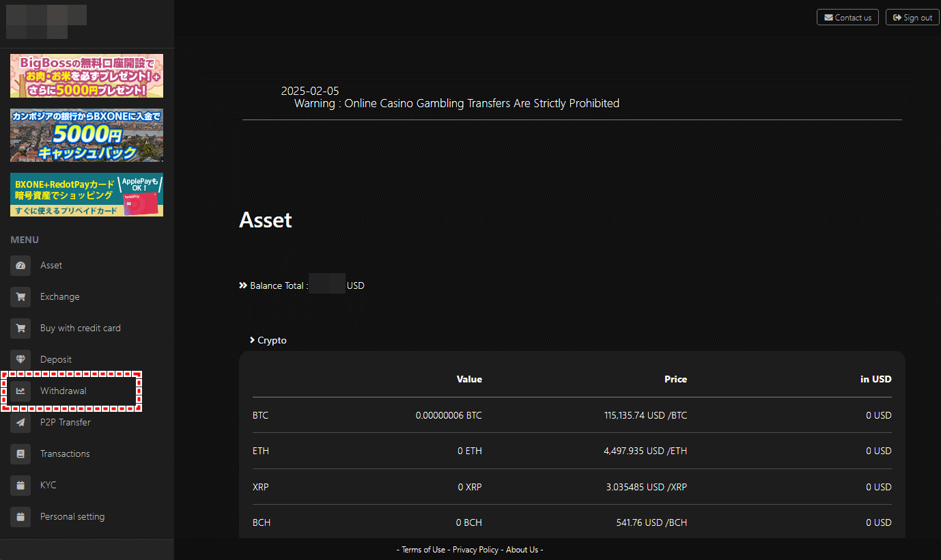Click the Price column header

(x=675, y=379)
